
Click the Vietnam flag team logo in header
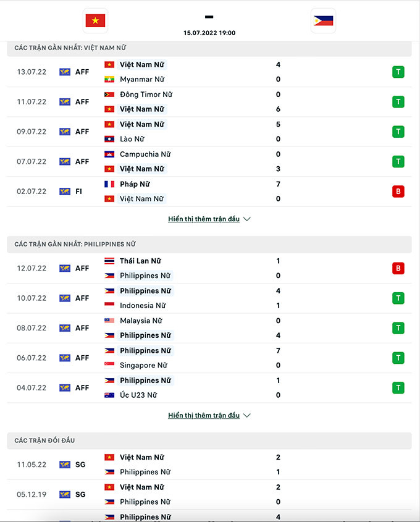(x=95, y=21)
